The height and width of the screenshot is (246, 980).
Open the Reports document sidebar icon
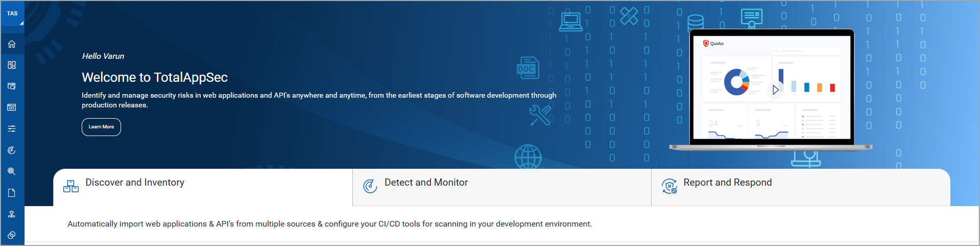(12, 193)
